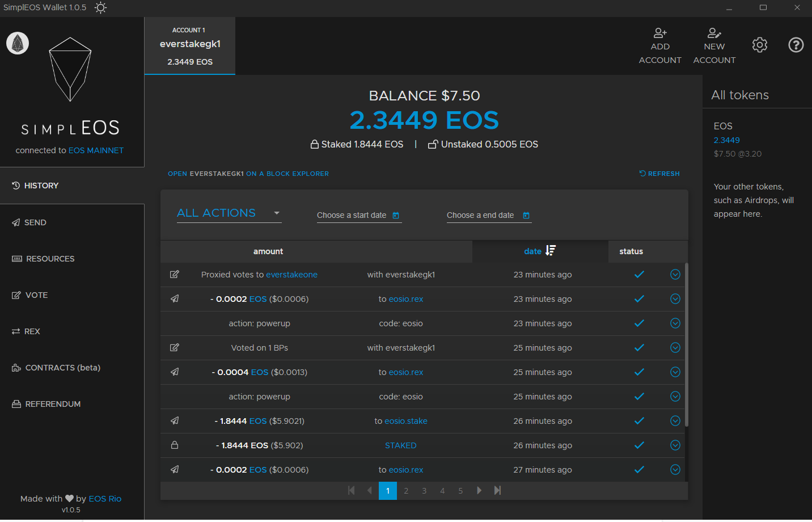Click the amount column header
Viewport: 812px width, 522px height.
coord(268,251)
